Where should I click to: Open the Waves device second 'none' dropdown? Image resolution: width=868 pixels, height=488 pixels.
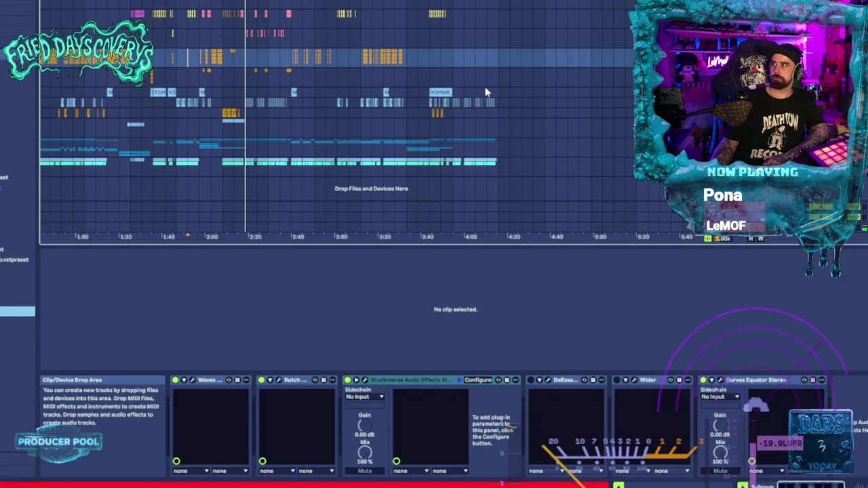(x=229, y=470)
